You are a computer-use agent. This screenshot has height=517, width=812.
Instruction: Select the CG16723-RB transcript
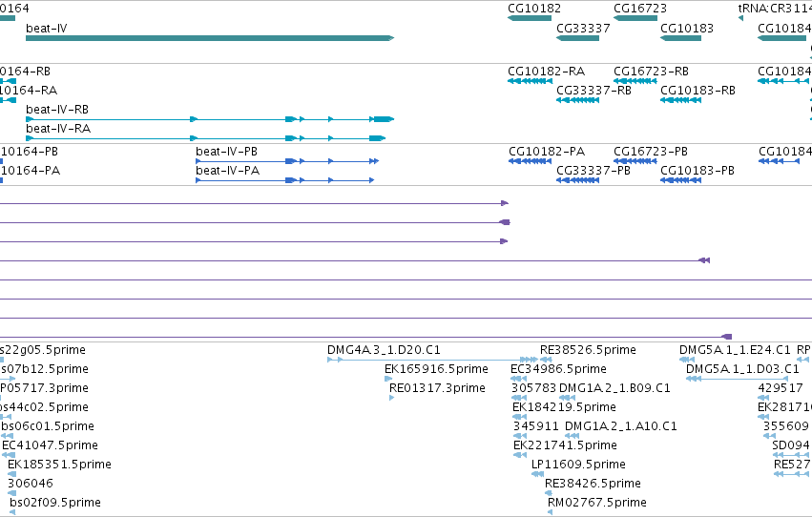tap(635, 81)
